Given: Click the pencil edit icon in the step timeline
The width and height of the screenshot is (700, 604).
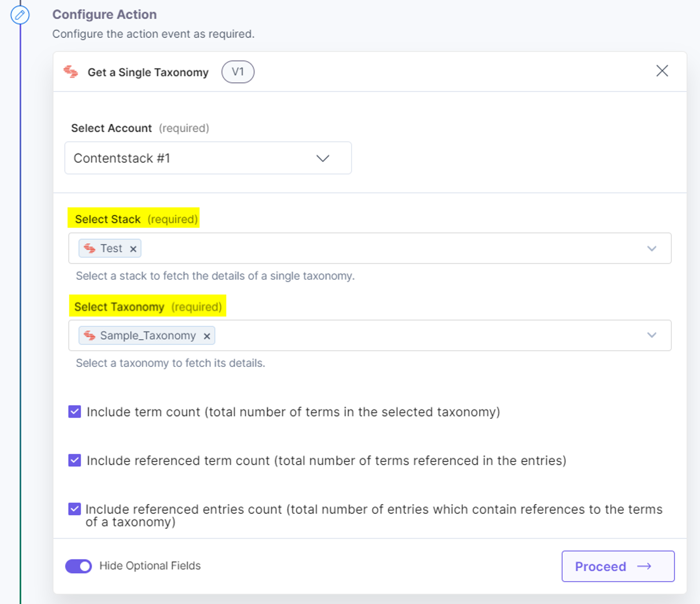Looking at the screenshot, I should click(20, 15).
